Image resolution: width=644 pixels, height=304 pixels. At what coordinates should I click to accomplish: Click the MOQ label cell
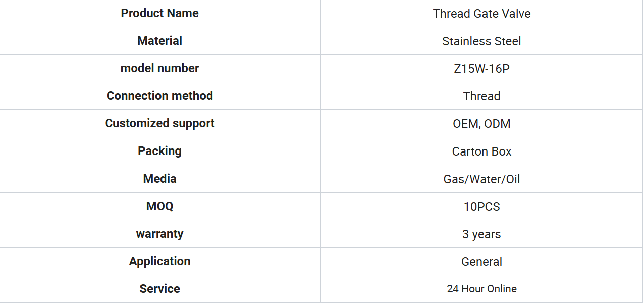coord(160,206)
